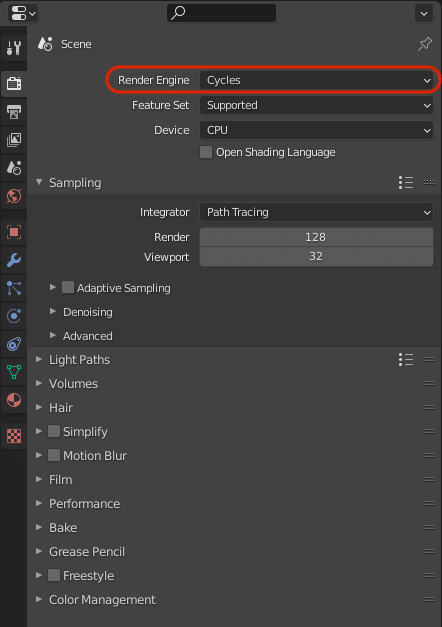Enable the Simplify checkbox
Screen dimensions: 442x627
54,431
